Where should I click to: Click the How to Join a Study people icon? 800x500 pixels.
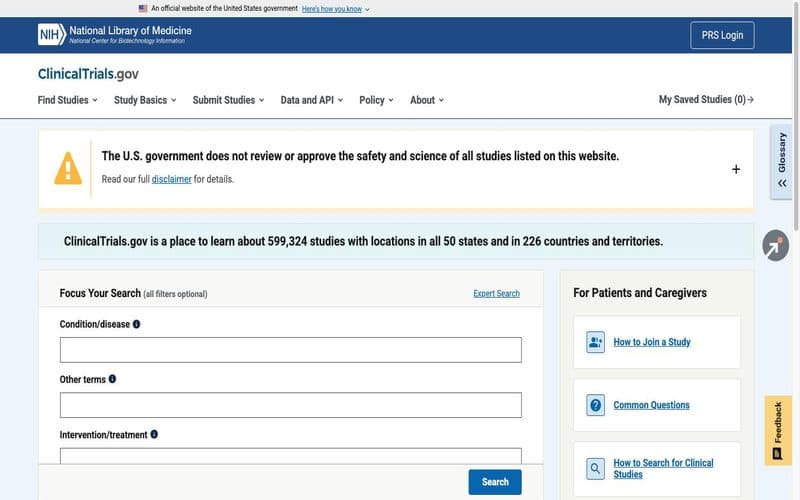[x=595, y=342]
